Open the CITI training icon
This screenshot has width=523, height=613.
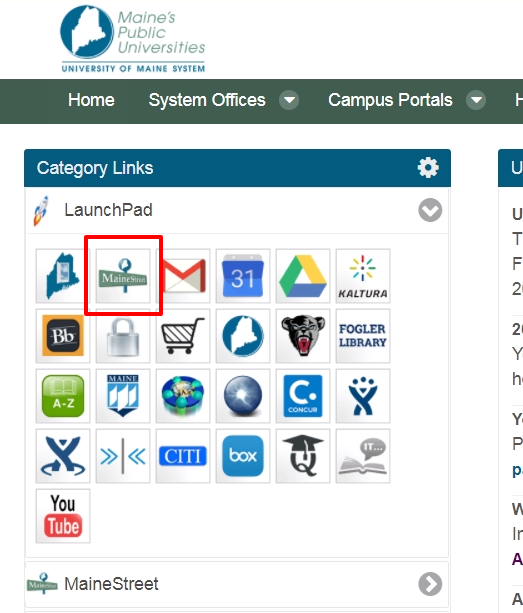pyautogui.click(x=183, y=456)
